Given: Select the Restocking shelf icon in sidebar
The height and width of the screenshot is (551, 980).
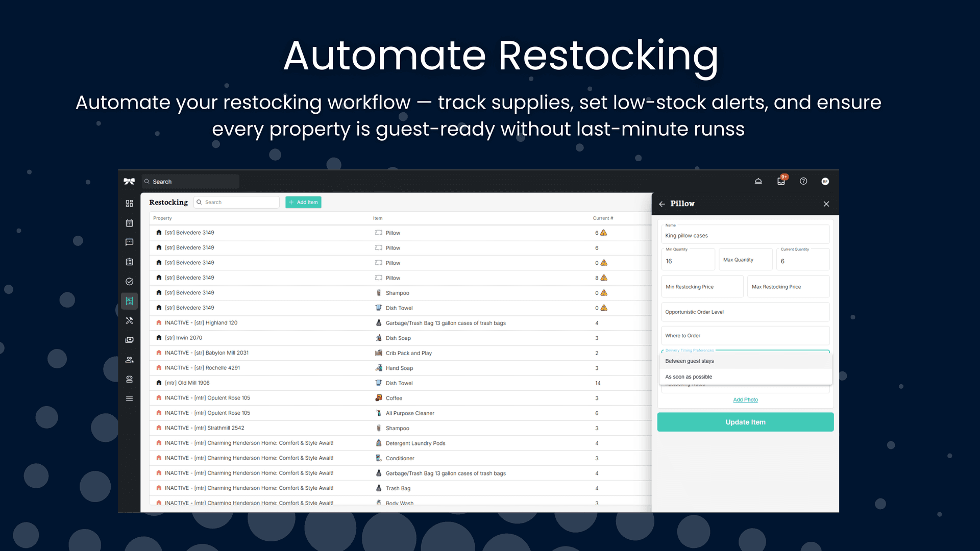Looking at the screenshot, I should tap(129, 300).
